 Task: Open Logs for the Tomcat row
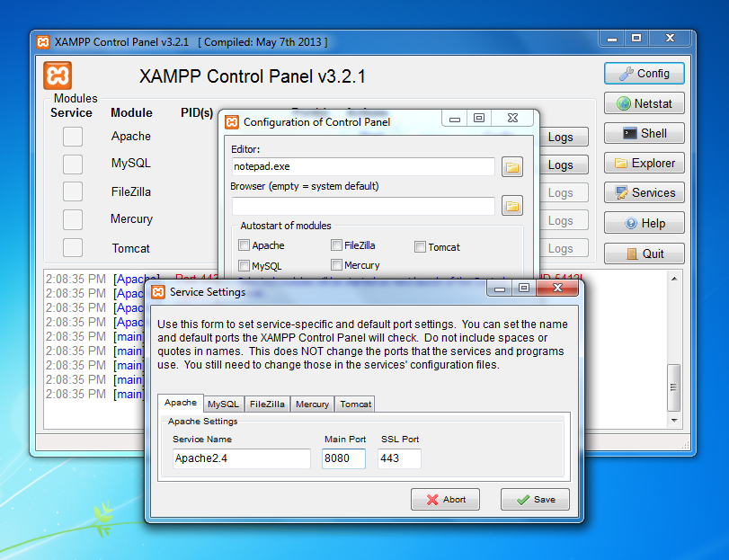click(564, 249)
